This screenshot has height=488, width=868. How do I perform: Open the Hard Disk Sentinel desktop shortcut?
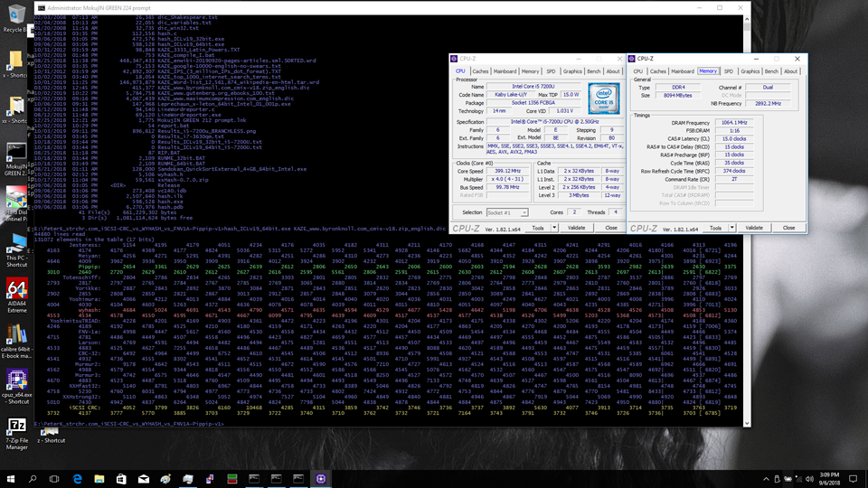[15, 204]
